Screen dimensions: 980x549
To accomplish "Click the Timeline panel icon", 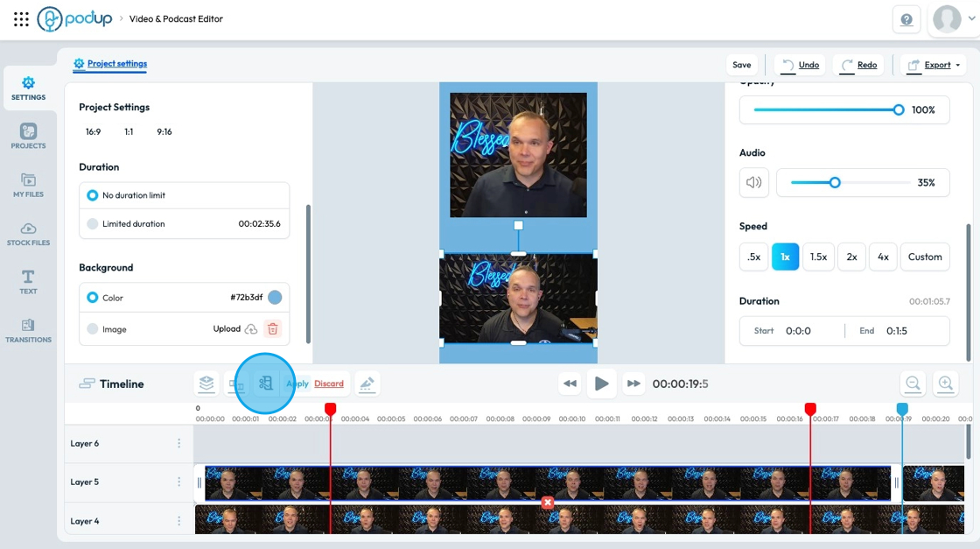I will coord(87,384).
